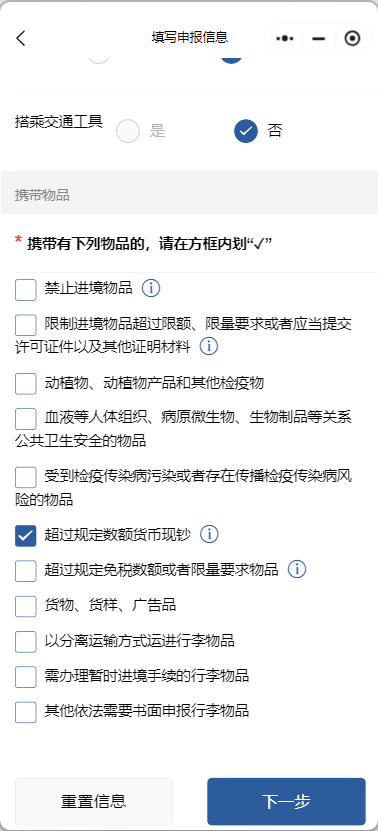Select 是 for 搭乘交通工具
This screenshot has width=378, height=831.
coord(128,131)
